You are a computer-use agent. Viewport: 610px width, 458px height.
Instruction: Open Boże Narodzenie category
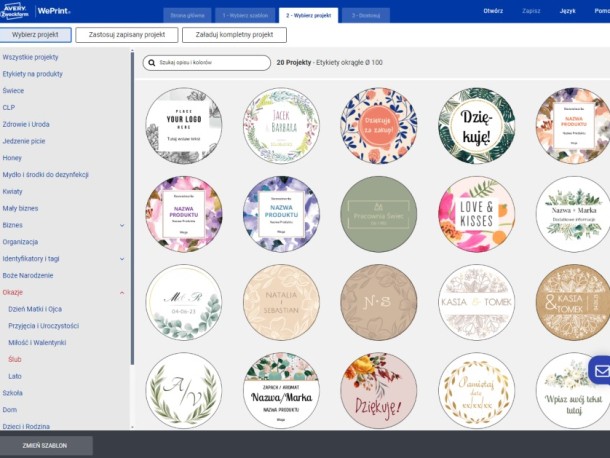click(28, 276)
